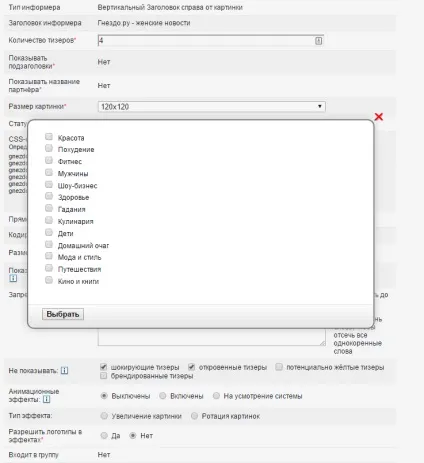
Task: Check the Дети category
Action: 49,232
